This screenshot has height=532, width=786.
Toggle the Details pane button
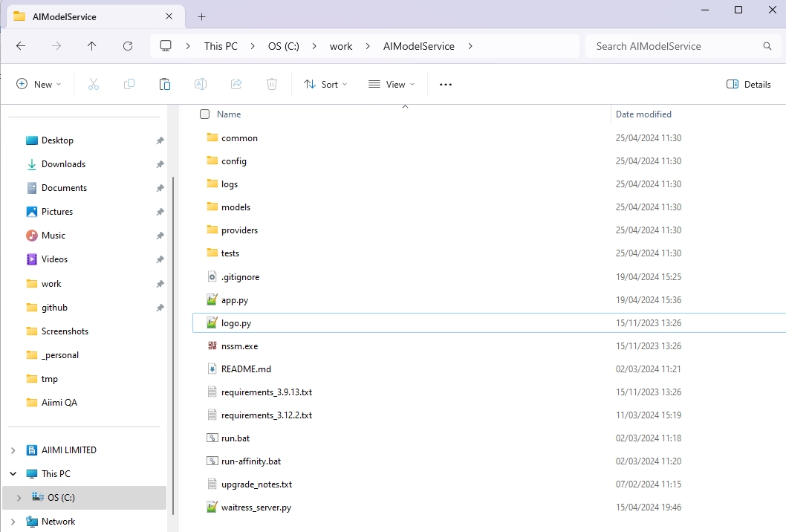749,85
